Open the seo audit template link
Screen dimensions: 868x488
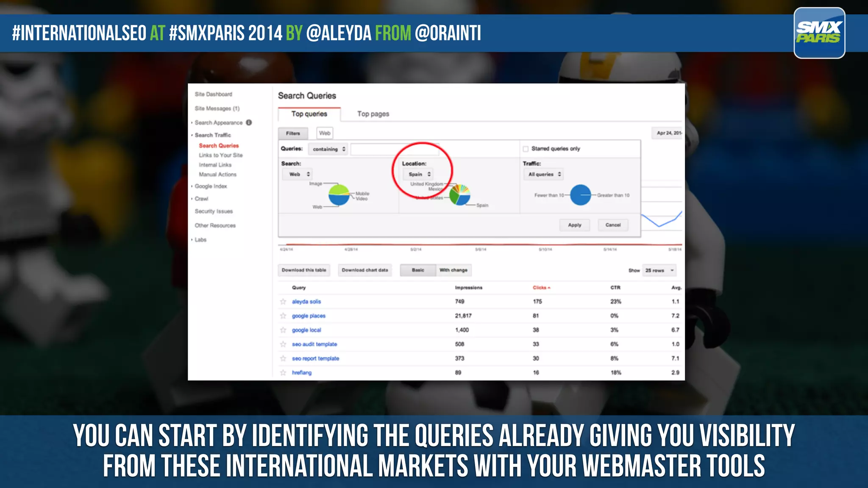(x=314, y=344)
